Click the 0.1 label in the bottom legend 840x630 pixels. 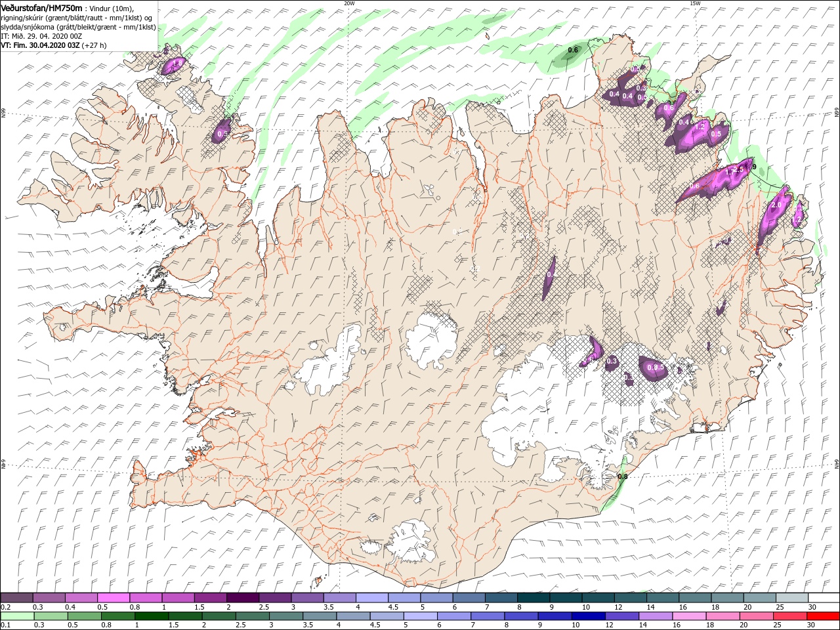click(5, 625)
